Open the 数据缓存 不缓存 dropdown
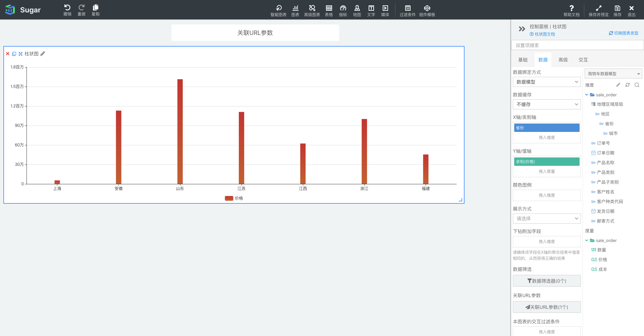Viewport: 644px width, 336px height. (547, 104)
